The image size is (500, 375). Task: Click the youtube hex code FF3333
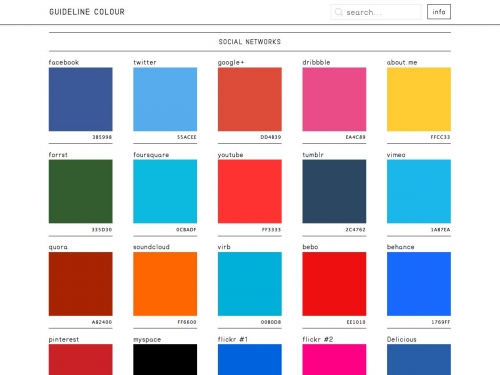(x=271, y=230)
